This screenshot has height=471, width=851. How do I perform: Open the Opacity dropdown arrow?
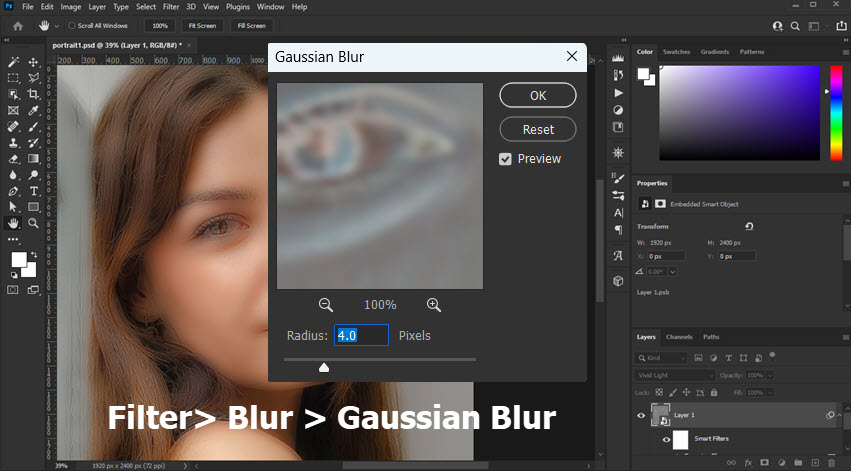click(x=770, y=375)
